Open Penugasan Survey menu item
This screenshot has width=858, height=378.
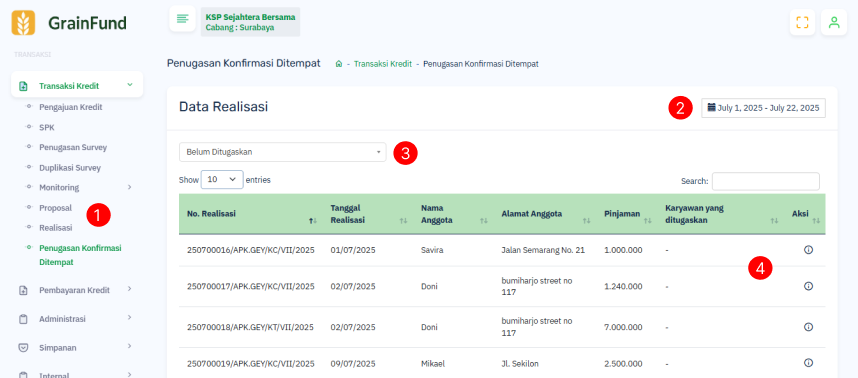[x=73, y=148]
